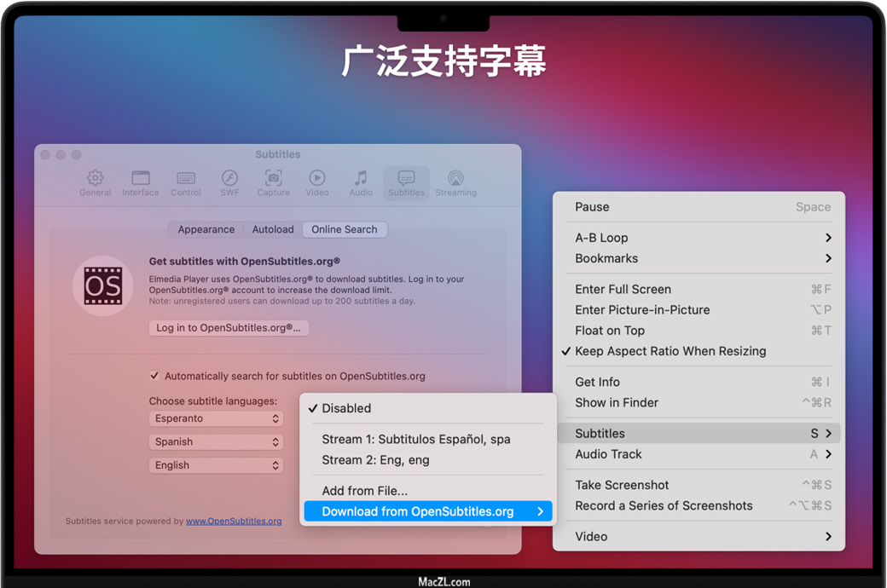Open the Audio preferences icon
The width and height of the screenshot is (887, 588).
[361, 182]
